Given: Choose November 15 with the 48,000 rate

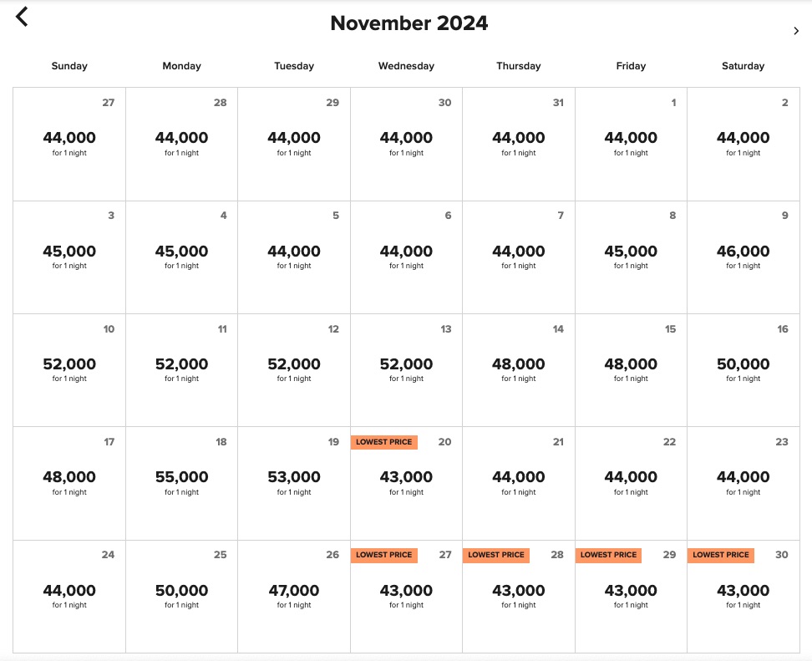Looking at the screenshot, I should tap(631, 369).
